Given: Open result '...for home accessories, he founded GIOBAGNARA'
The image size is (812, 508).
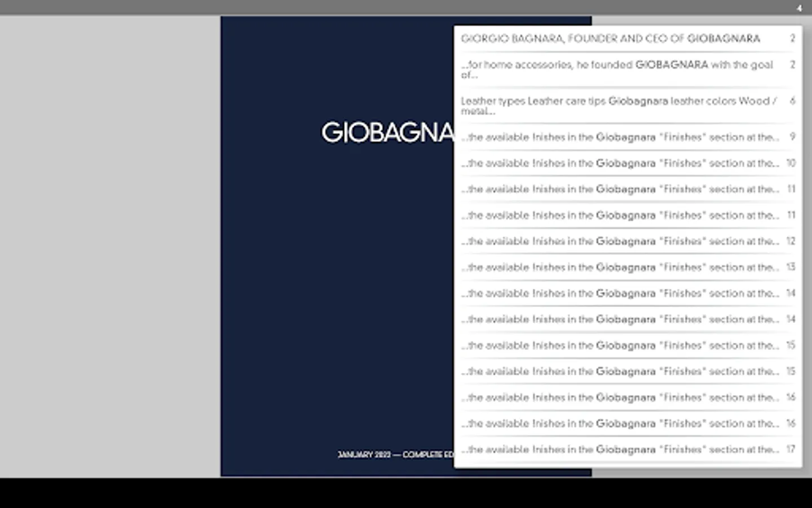Looking at the screenshot, I should click(628, 69).
